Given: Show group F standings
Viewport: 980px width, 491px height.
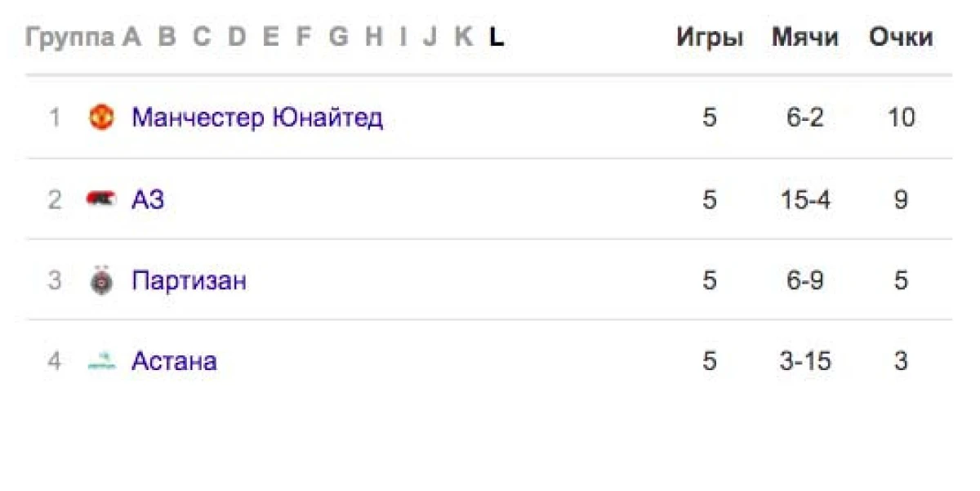Looking at the screenshot, I should [x=303, y=37].
